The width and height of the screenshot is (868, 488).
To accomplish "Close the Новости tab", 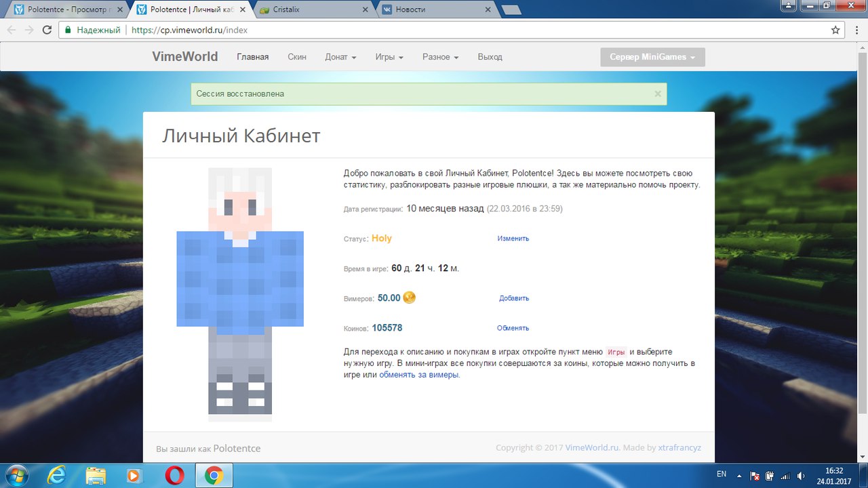I will pos(488,9).
